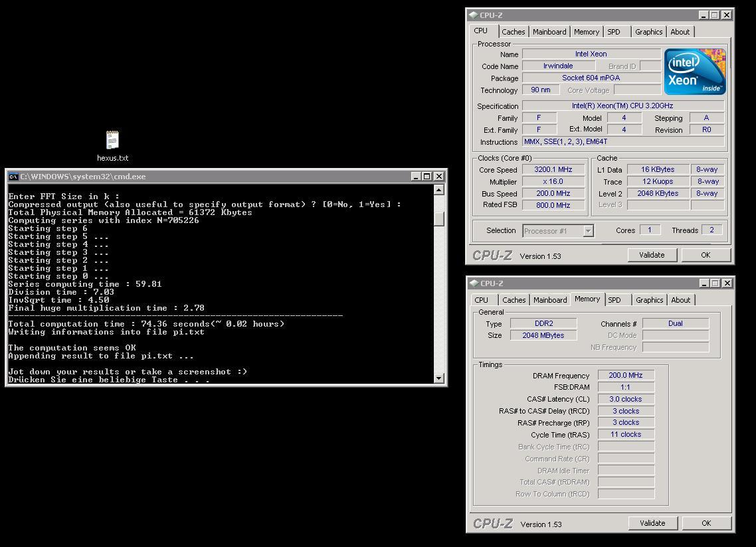Click the Code Name Irwindale field

coord(558,66)
